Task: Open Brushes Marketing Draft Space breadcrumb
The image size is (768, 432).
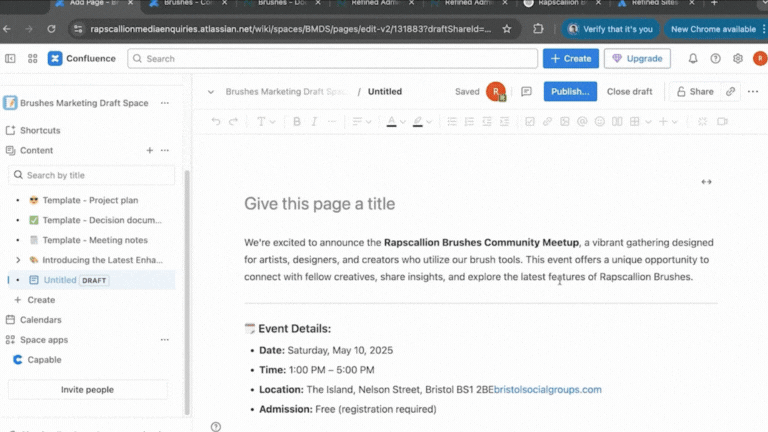Action: 287,92
